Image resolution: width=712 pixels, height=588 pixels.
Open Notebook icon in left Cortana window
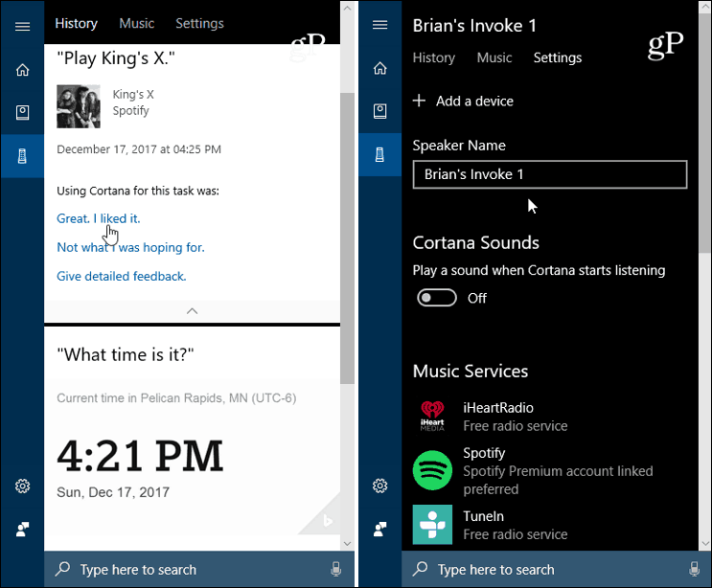click(x=22, y=112)
